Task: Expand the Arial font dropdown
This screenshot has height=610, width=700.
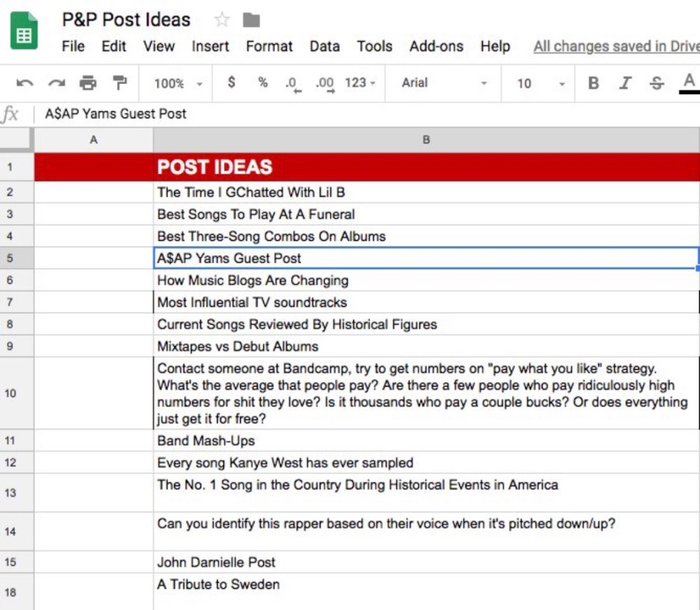Action: [444, 83]
